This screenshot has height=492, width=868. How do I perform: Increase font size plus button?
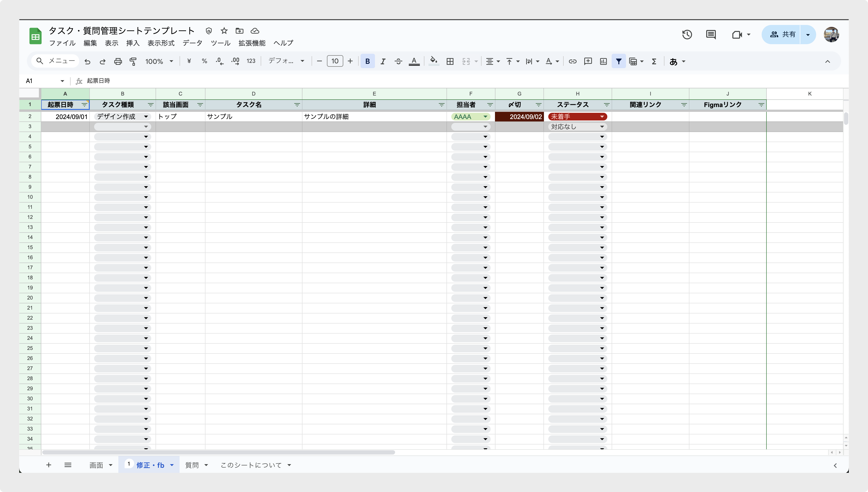point(350,61)
